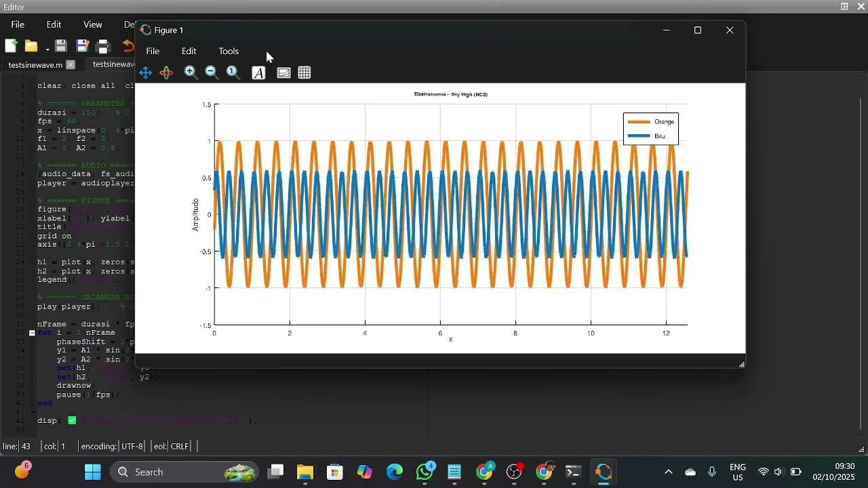Open the Wi-Fi network tray icon
The image size is (868, 488).
click(764, 472)
